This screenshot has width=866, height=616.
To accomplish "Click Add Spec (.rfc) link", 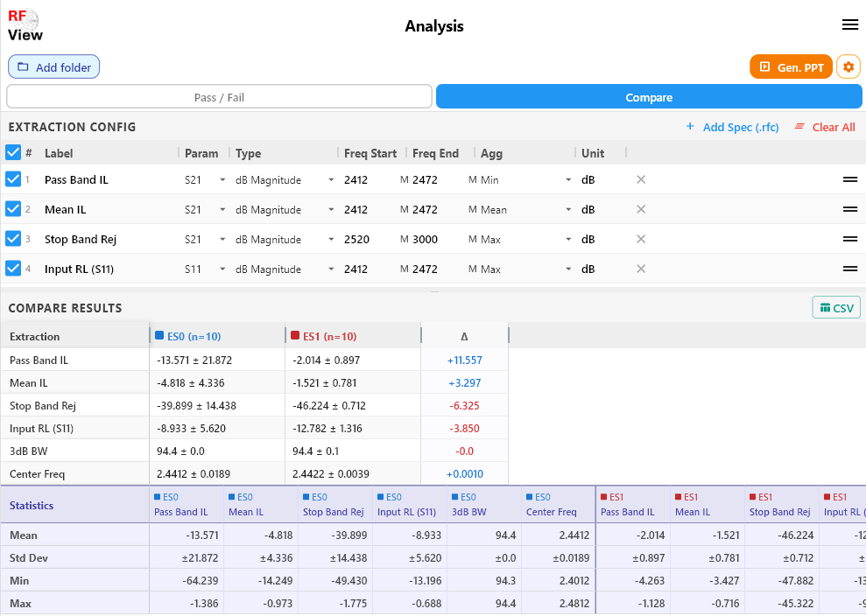I will 732,127.
